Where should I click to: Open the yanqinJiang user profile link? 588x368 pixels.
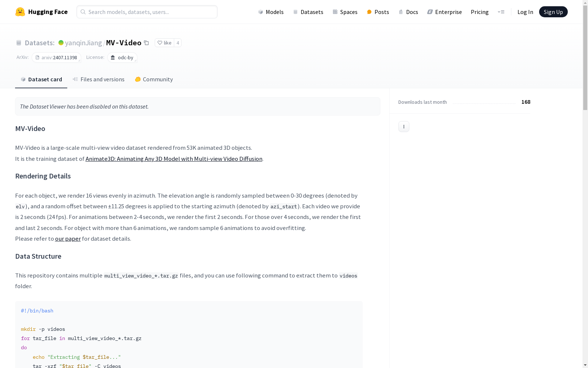tap(83, 43)
